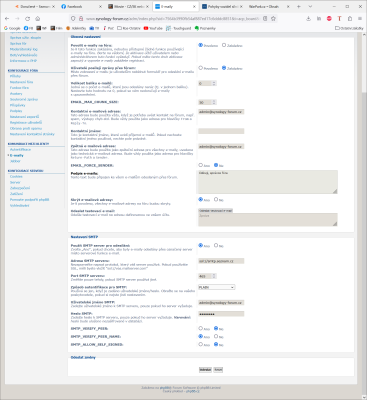Image resolution: width=367 pixels, height=400 pixels.
Task: Open Informace o PHP in sidebar
Action: (x=23, y=61)
